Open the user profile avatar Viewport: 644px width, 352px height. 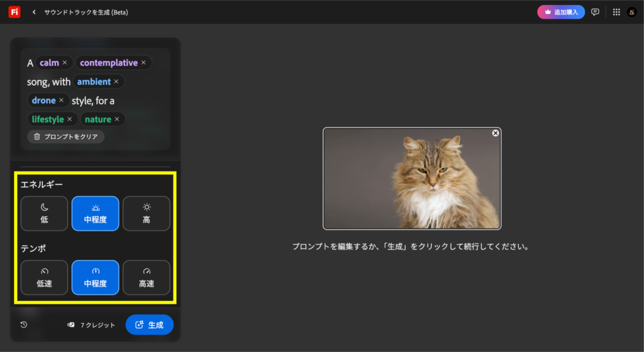point(631,12)
